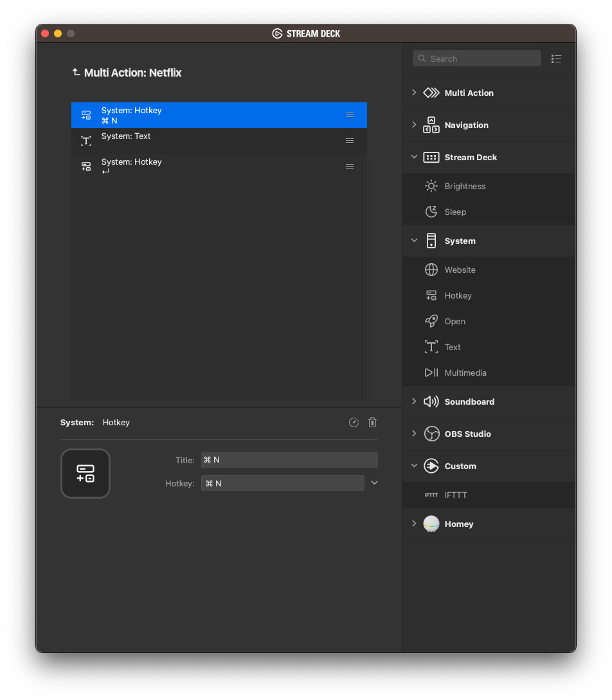
Task: Expand the Navigation category chevron
Action: (x=414, y=125)
